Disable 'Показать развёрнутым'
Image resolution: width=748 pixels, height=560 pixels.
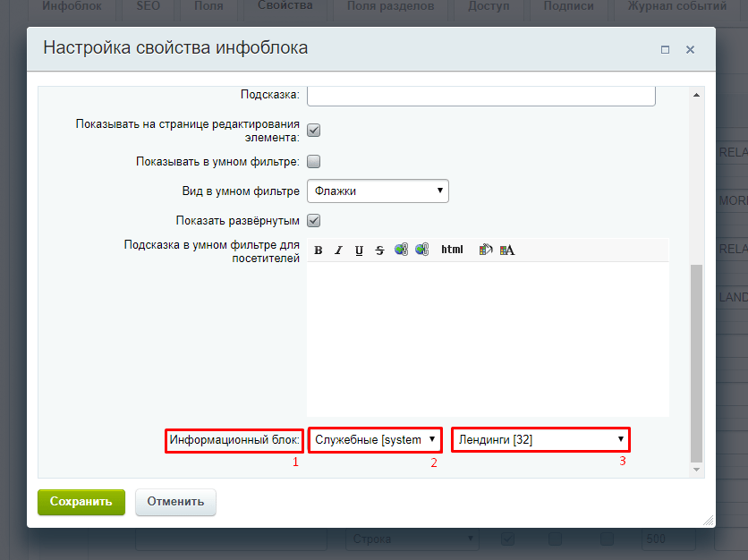[313, 220]
